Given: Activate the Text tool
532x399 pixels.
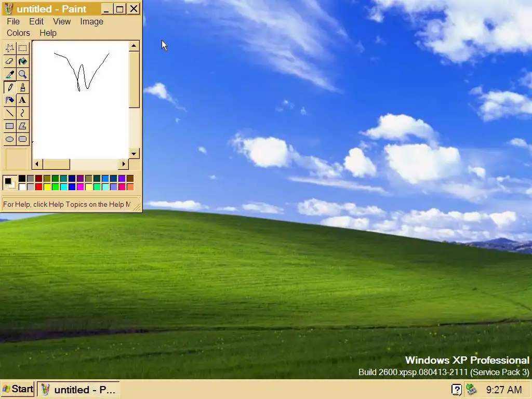Looking at the screenshot, I should click(23, 100).
